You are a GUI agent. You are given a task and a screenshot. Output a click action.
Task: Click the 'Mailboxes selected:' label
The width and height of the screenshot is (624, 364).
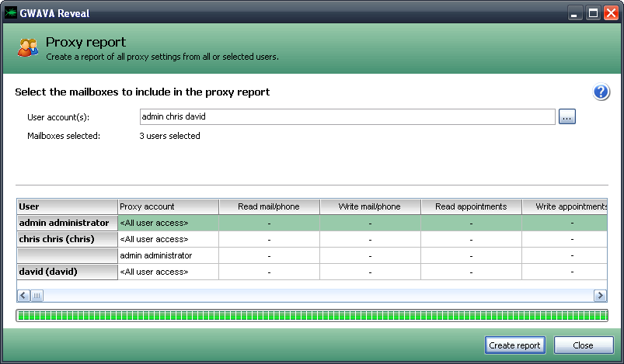[64, 136]
